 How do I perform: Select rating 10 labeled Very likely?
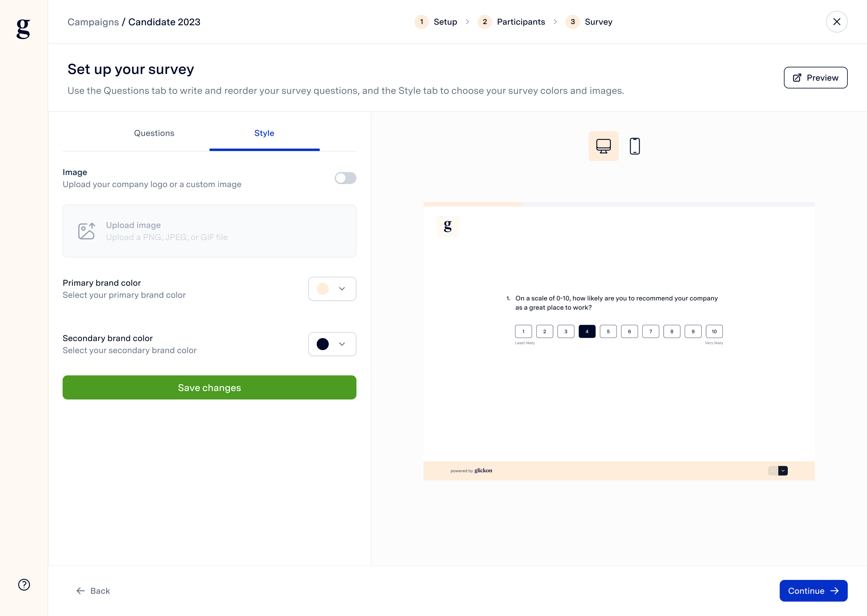pyautogui.click(x=714, y=331)
